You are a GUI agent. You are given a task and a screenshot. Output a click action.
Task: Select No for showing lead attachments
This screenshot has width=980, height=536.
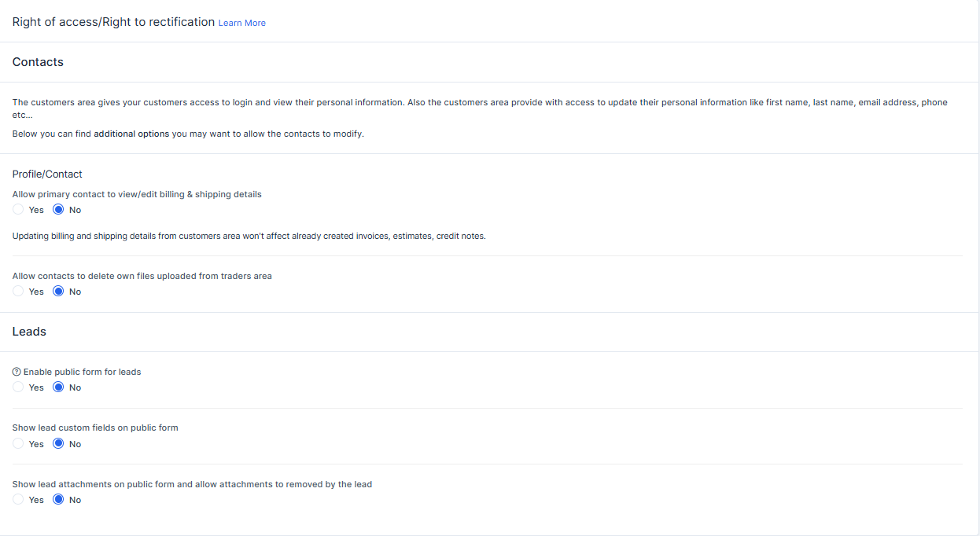(58, 500)
